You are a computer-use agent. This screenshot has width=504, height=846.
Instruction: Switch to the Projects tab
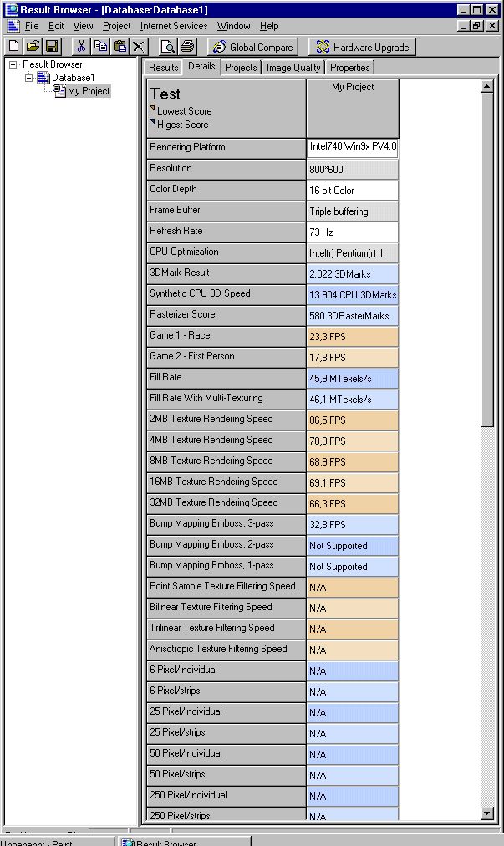pos(241,68)
